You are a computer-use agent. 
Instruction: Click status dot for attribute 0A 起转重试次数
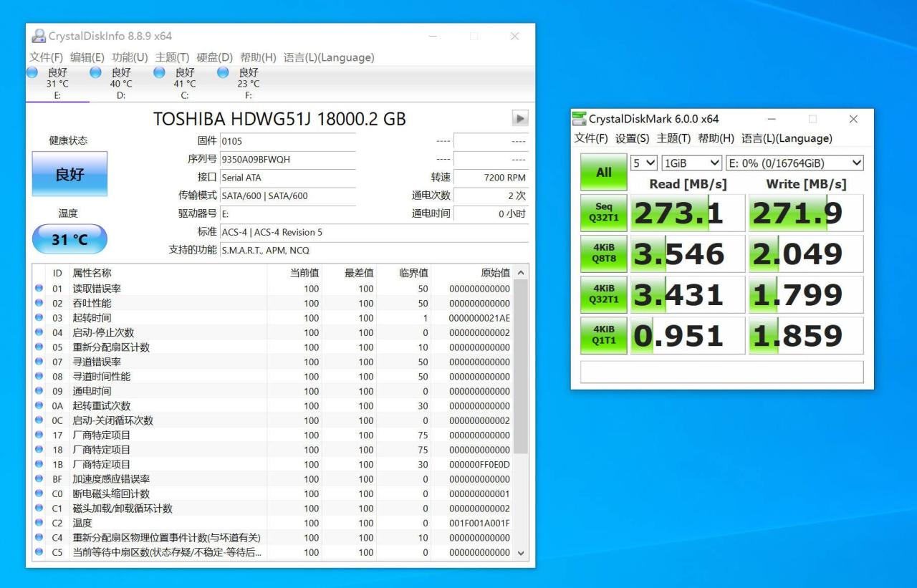click(x=39, y=406)
